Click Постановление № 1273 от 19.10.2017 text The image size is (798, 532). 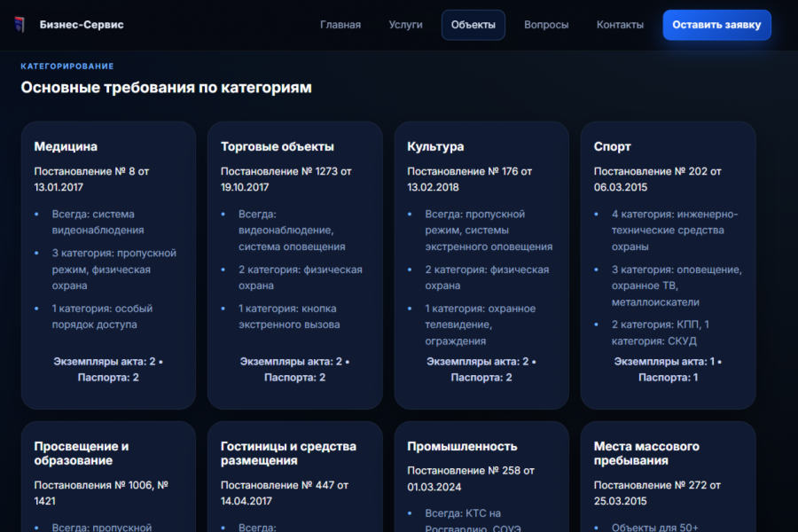click(286, 179)
